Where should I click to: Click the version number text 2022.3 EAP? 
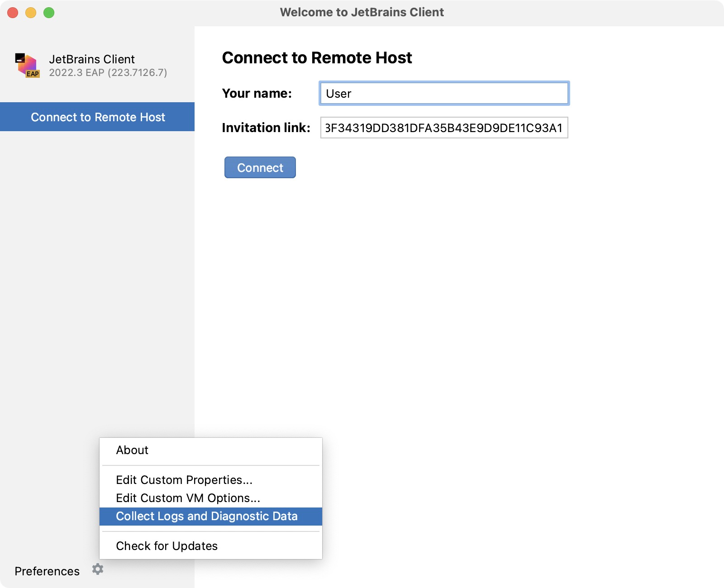click(108, 72)
